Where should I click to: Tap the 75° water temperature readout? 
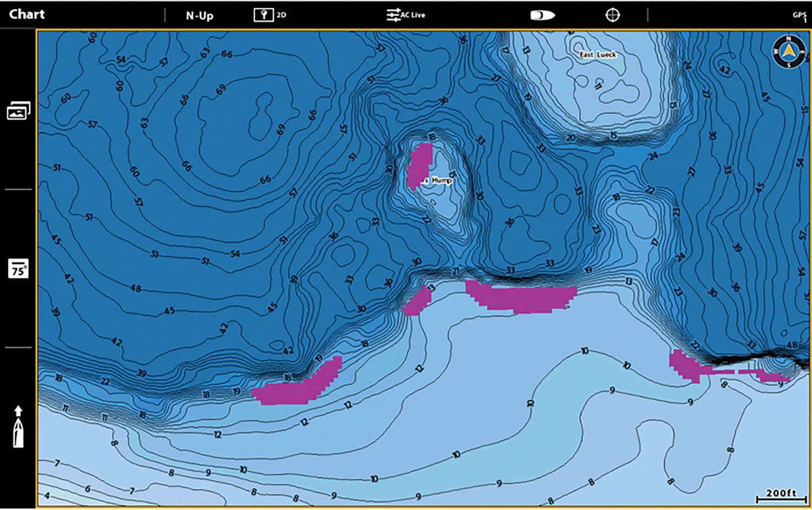[18, 269]
